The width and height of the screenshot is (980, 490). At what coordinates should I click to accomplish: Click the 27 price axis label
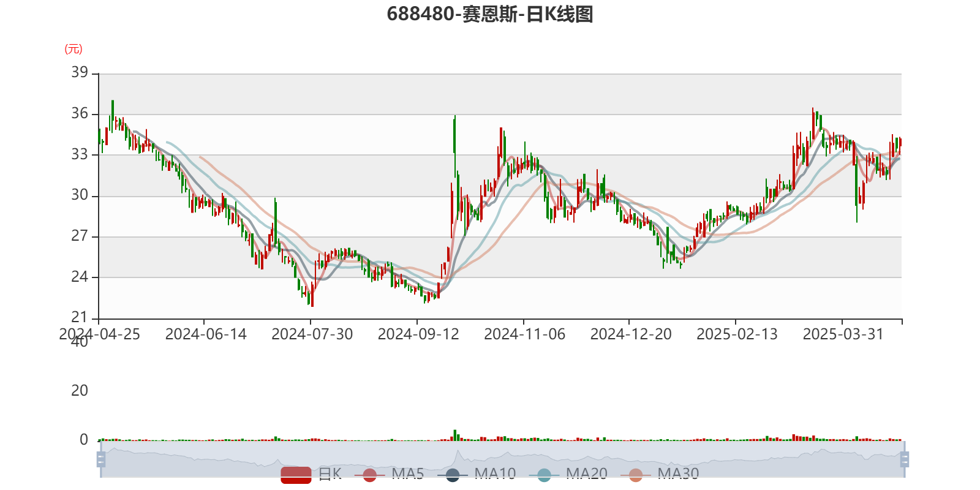(x=80, y=236)
